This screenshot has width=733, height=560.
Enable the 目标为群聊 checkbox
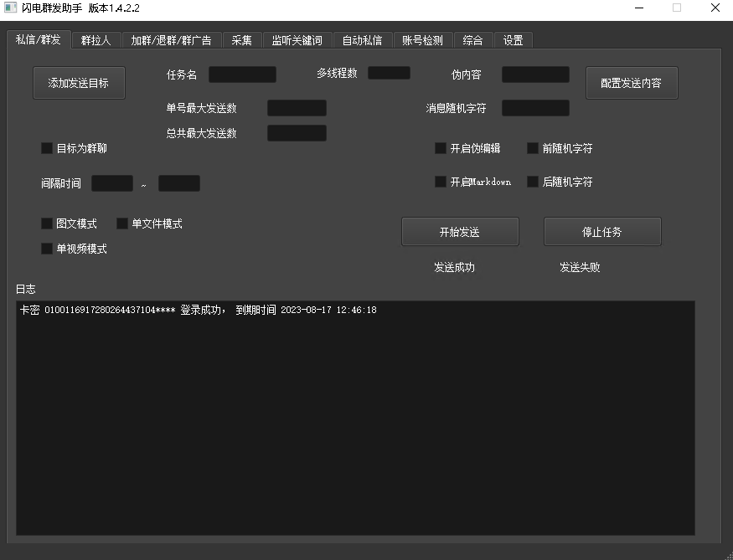(47, 148)
